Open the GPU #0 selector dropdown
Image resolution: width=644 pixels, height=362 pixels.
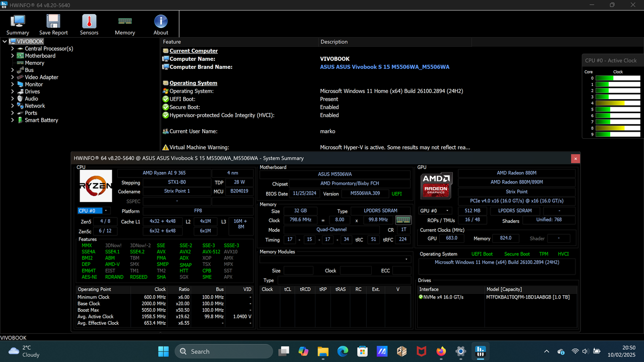pos(436,211)
